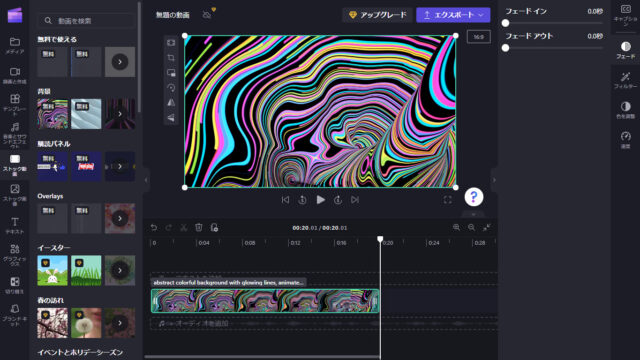
Task: Collapse the left stock panel with the chevron
Action: [146, 180]
